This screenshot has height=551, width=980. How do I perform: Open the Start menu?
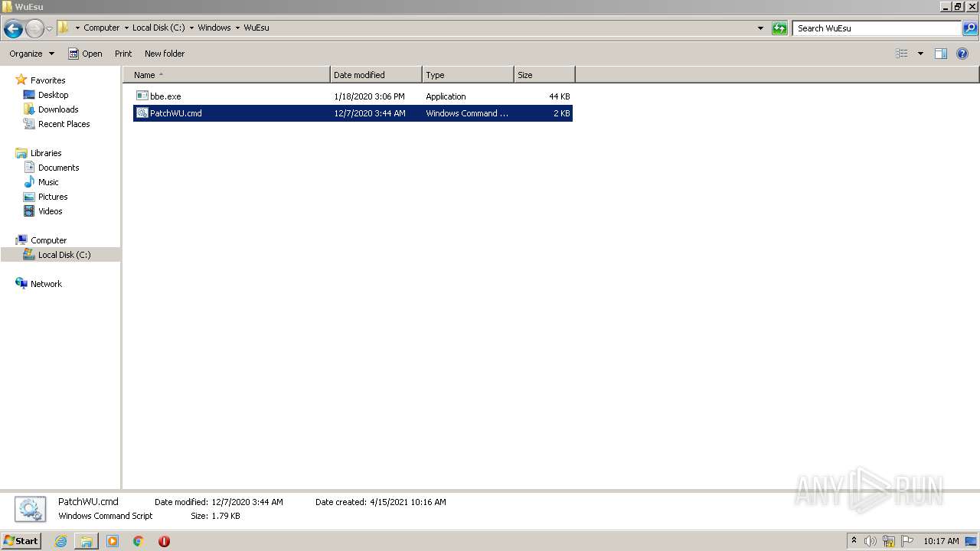pyautogui.click(x=21, y=540)
